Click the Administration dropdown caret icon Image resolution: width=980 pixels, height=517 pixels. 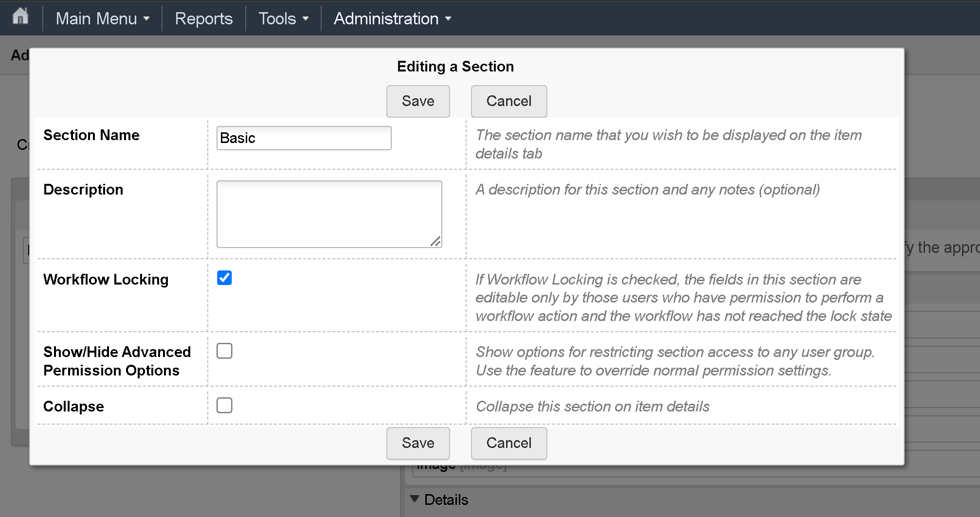point(449,18)
